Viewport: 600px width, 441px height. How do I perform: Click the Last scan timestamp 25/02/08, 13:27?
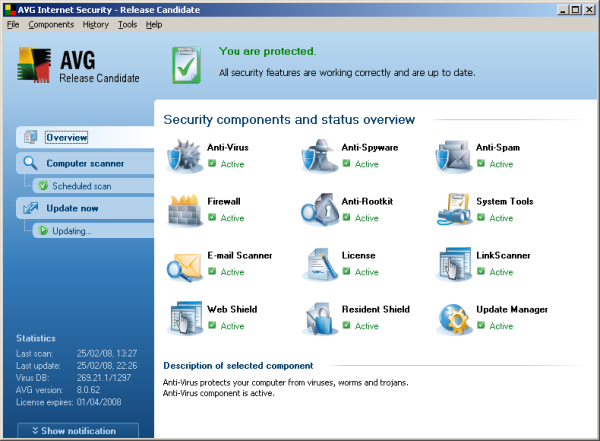(107, 353)
